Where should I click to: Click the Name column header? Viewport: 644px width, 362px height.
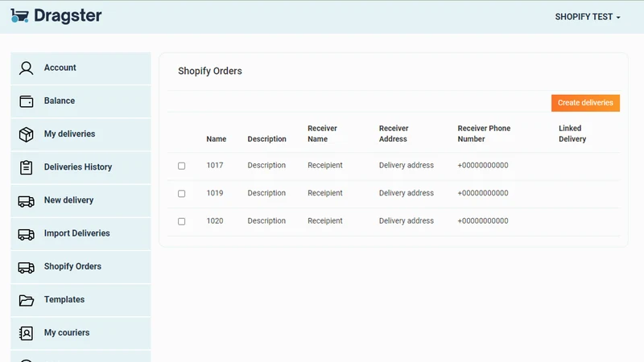[216, 139]
